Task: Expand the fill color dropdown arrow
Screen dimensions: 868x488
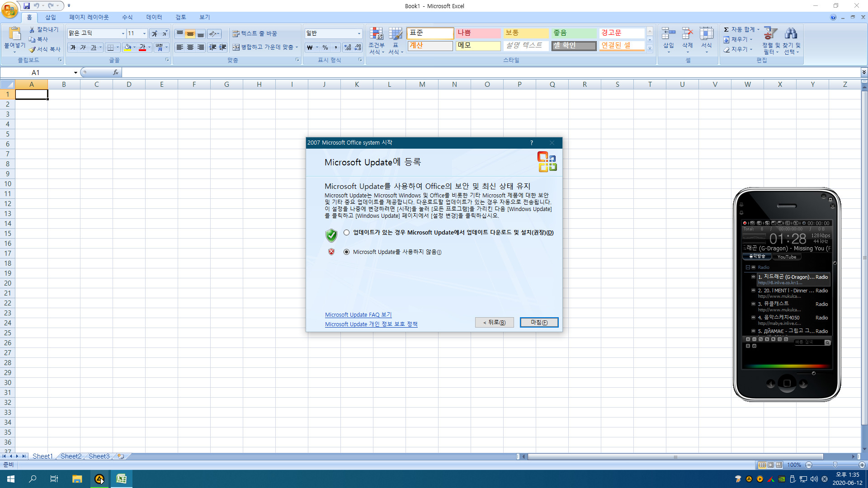Action: tap(134, 47)
